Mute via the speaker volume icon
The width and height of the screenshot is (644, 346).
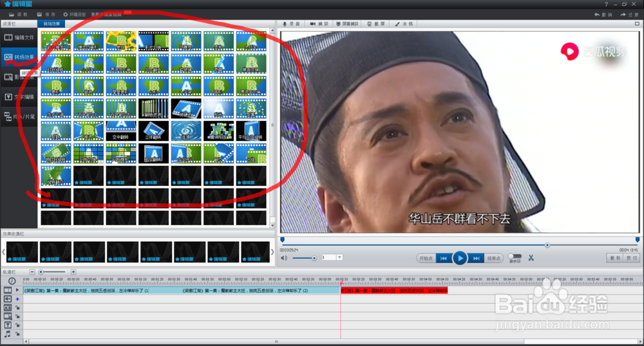pyautogui.click(x=284, y=258)
